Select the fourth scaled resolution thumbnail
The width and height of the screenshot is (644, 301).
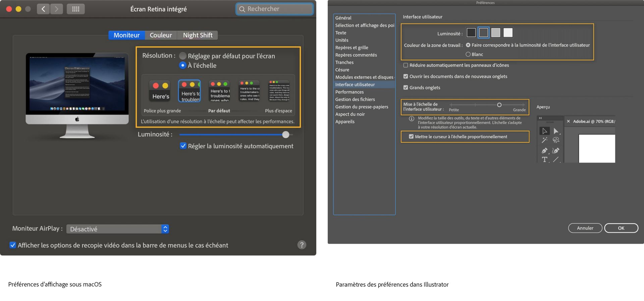pyautogui.click(x=249, y=91)
